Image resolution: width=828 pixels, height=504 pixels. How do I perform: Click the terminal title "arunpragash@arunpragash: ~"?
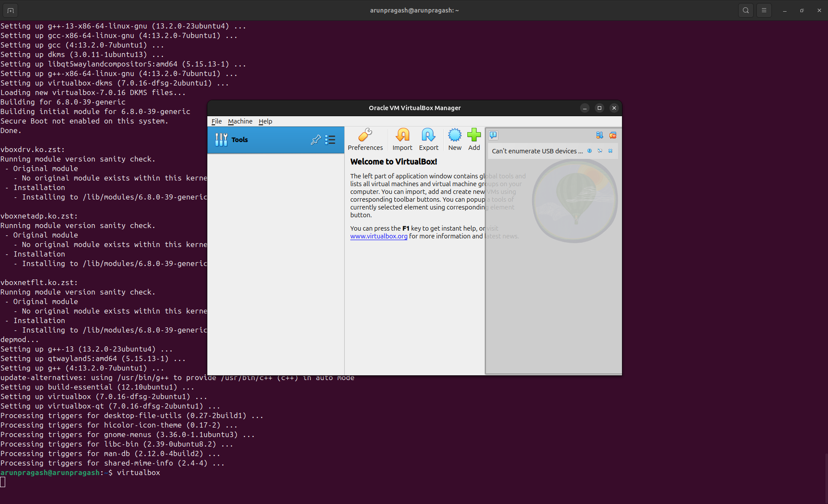coord(414,10)
